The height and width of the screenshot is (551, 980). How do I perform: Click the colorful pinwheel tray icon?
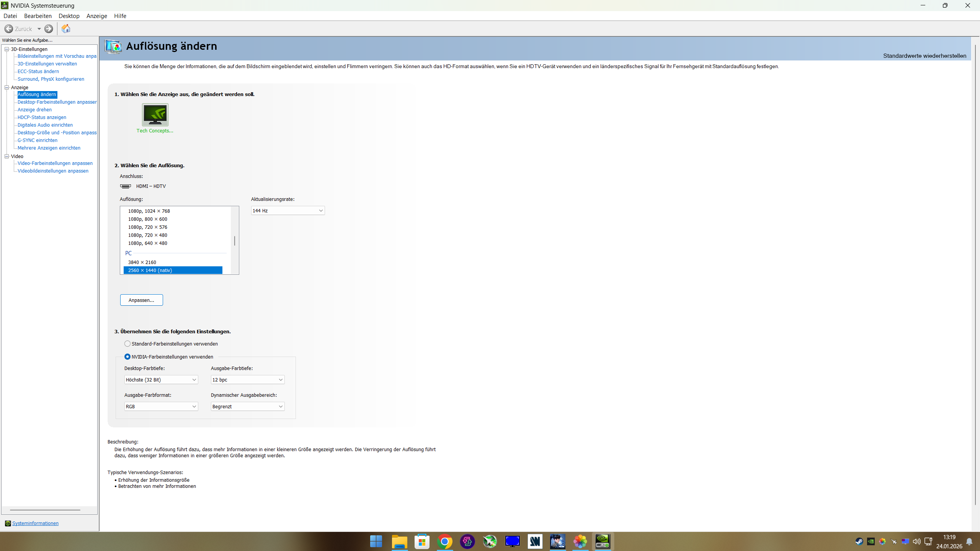coord(882,541)
